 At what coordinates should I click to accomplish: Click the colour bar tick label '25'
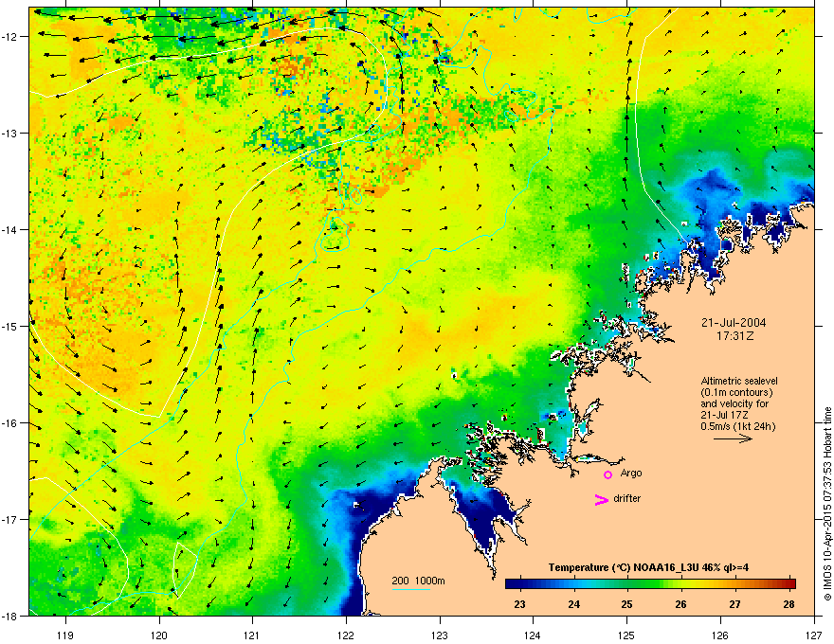point(627,604)
